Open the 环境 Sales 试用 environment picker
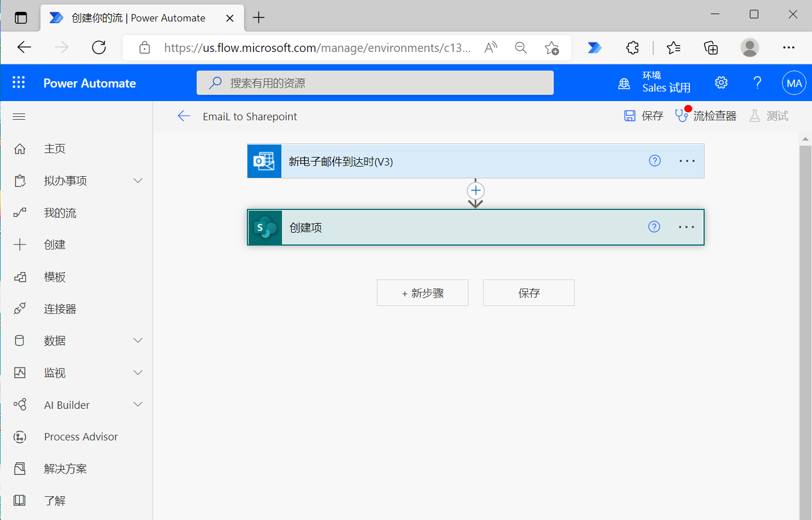This screenshot has height=520, width=812. click(654, 83)
